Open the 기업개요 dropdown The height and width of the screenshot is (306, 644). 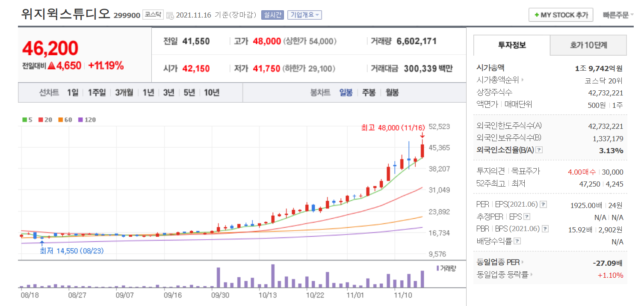click(x=304, y=15)
